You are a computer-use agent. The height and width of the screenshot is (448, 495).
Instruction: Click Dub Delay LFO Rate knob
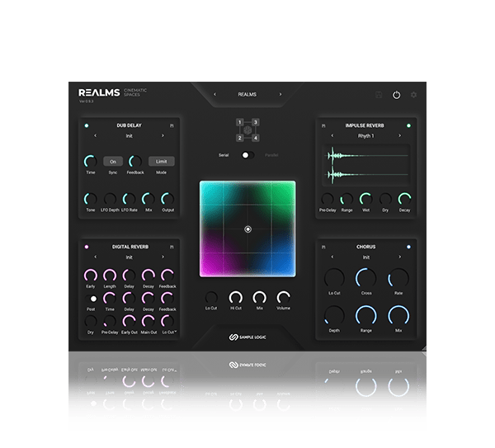[x=130, y=199]
